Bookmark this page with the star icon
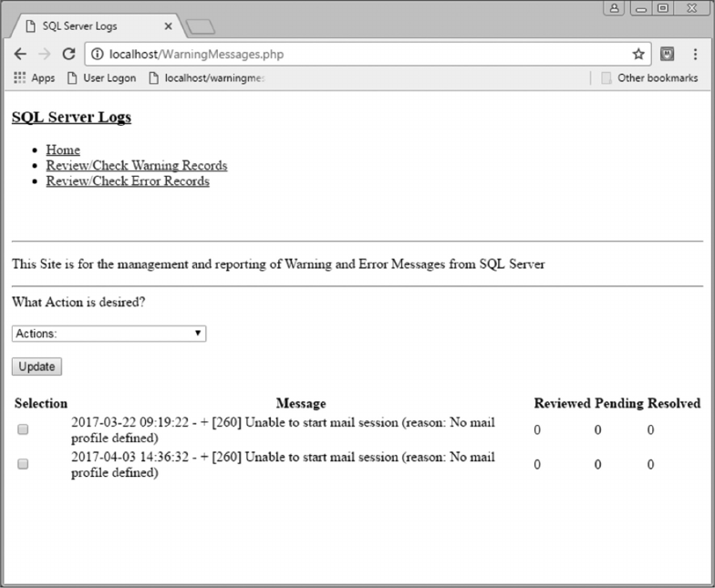715x588 pixels. coord(638,55)
